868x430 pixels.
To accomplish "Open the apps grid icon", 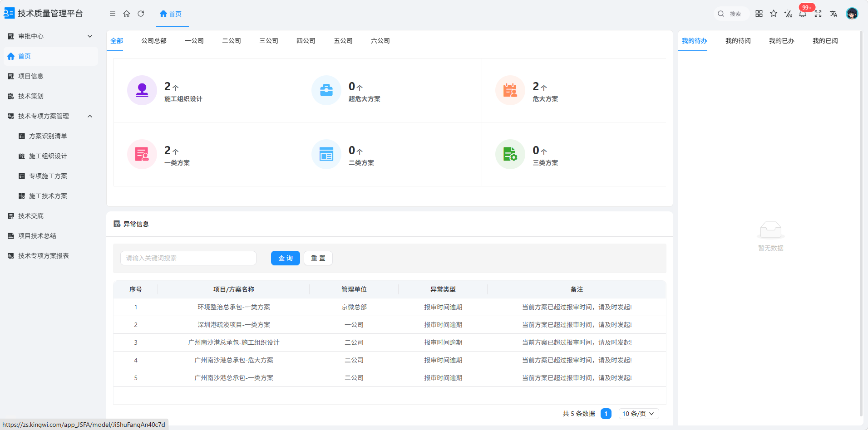I will pyautogui.click(x=759, y=14).
